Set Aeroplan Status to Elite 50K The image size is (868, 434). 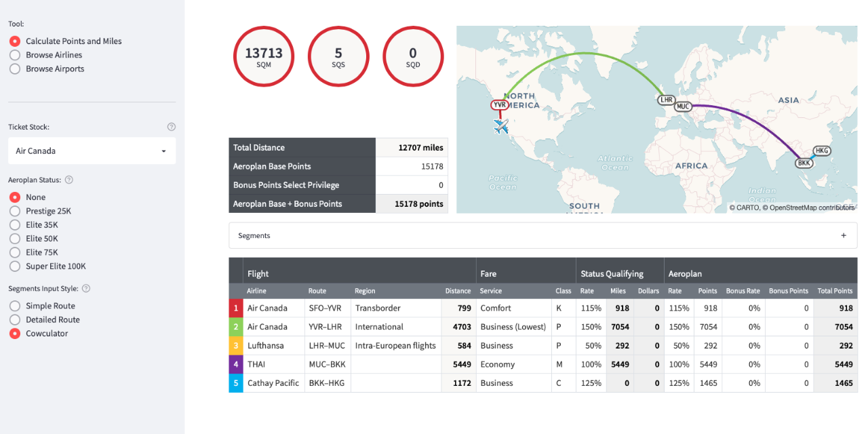14,238
